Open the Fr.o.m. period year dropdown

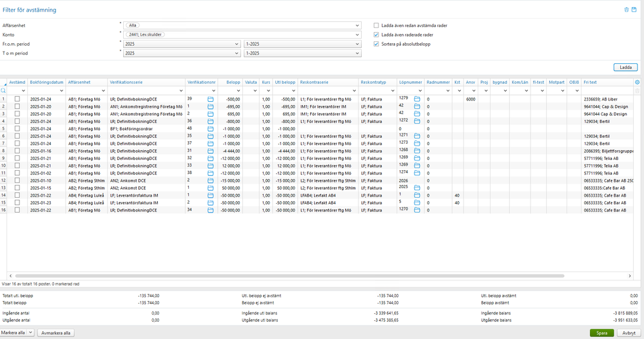click(237, 44)
